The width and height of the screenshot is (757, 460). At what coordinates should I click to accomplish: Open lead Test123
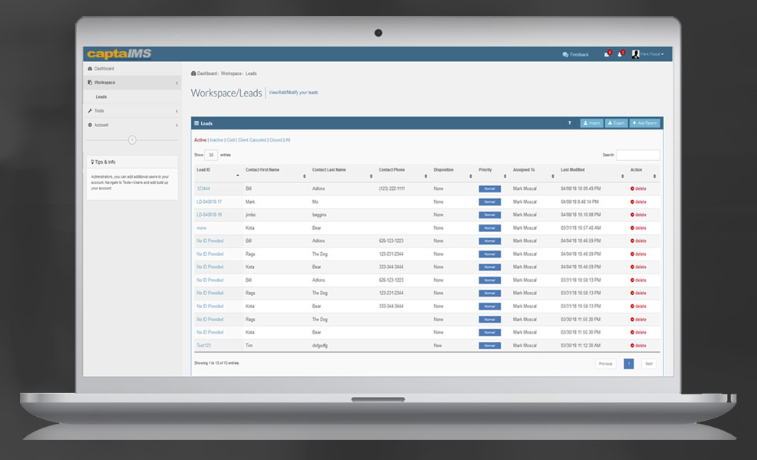point(204,346)
